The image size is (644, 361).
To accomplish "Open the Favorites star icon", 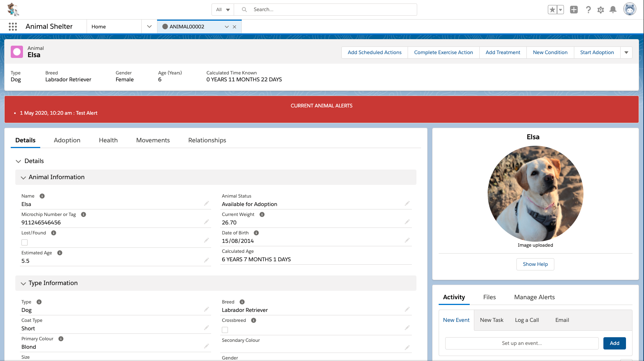I will (552, 10).
